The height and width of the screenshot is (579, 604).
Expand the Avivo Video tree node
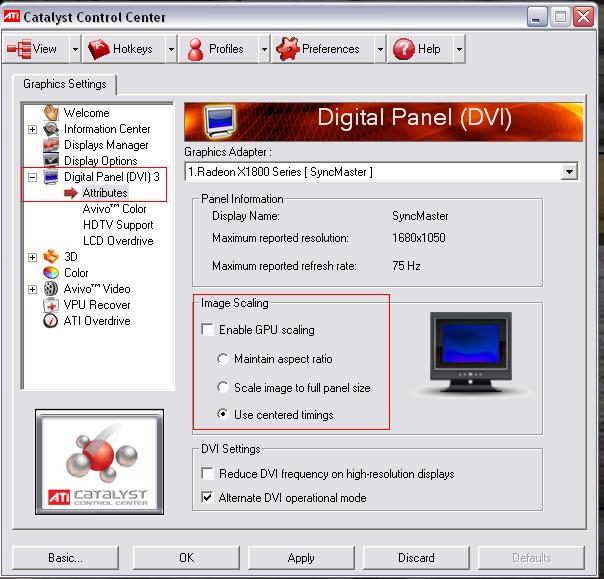(x=33, y=289)
